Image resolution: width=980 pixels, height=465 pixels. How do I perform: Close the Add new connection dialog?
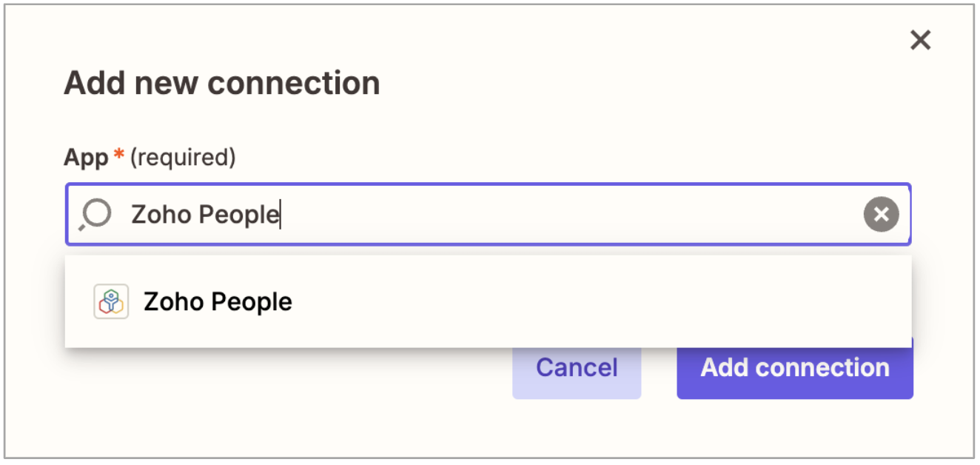coord(920,40)
